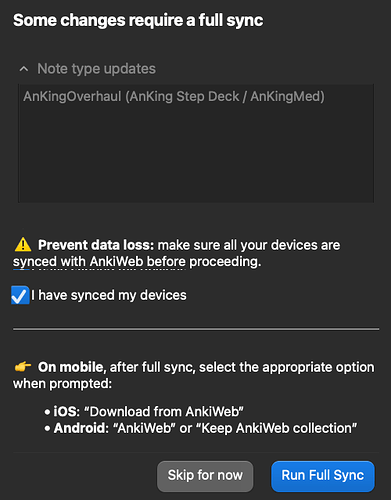Viewport: 391px width, 500px height.
Task: Click the Skip for now button
Action: (205, 476)
